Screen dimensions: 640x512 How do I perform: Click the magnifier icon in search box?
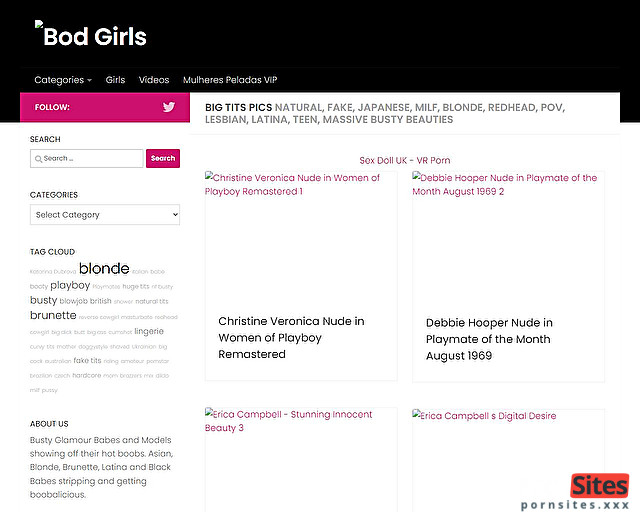pos(38,159)
